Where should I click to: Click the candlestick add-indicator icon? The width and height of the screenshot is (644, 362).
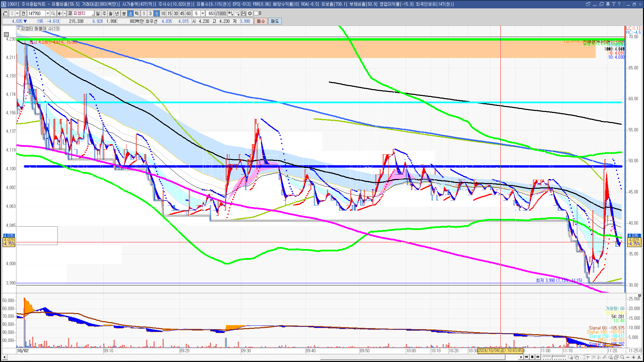pos(231,13)
